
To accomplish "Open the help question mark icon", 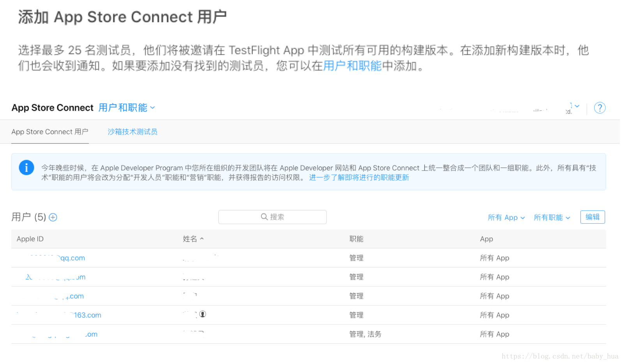I will 600,108.
